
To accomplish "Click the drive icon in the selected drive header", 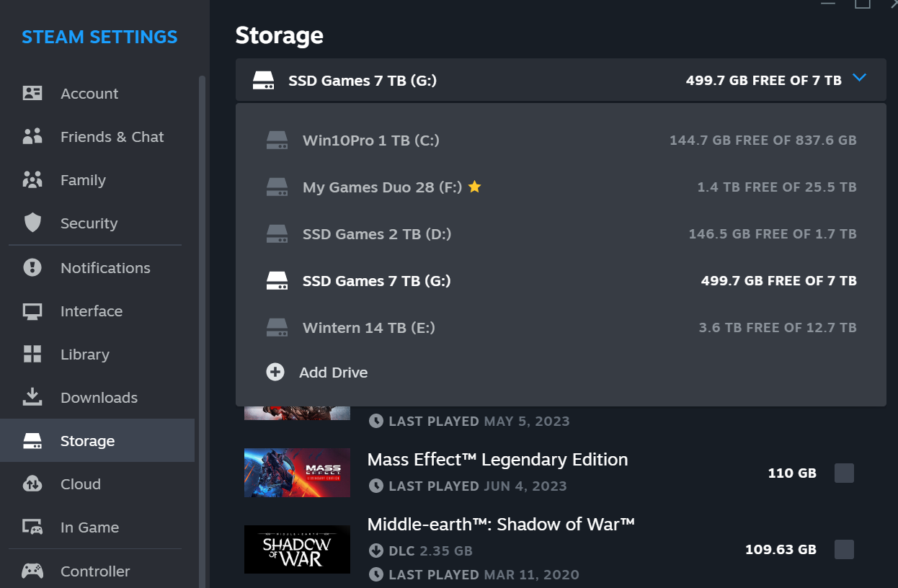I will click(263, 81).
